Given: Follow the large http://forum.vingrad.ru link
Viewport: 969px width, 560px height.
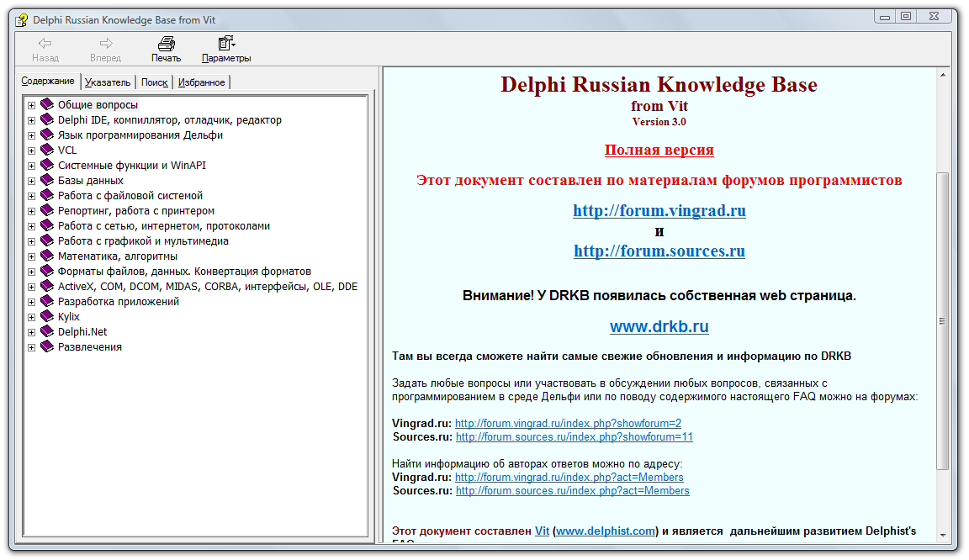Looking at the screenshot, I should 659,210.
